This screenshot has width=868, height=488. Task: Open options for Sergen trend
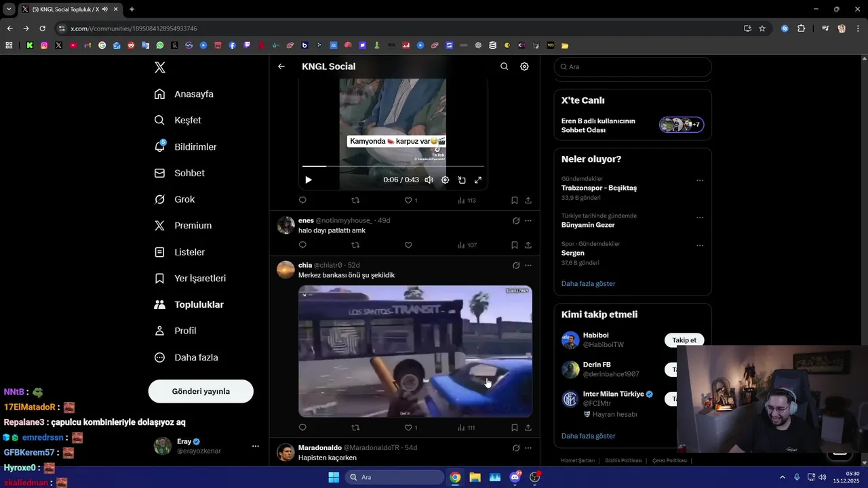[x=700, y=245]
